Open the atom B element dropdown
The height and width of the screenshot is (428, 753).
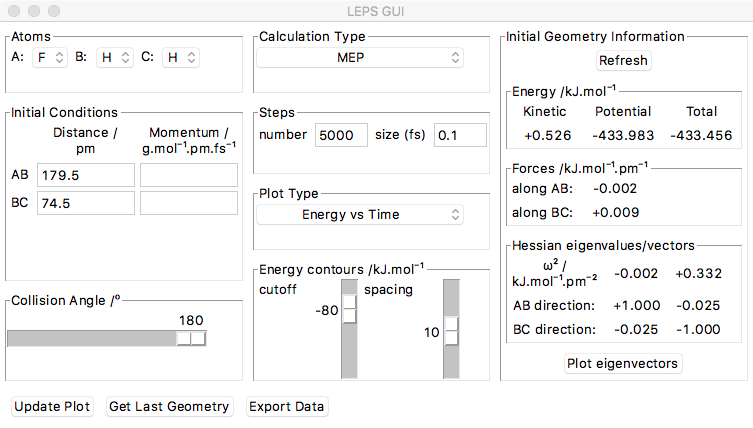click(114, 58)
